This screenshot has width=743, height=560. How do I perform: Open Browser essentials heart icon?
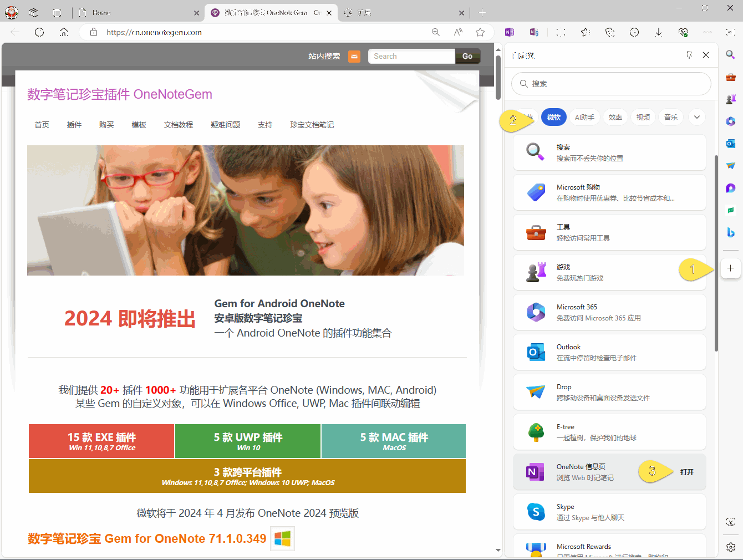pyautogui.click(x=683, y=32)
